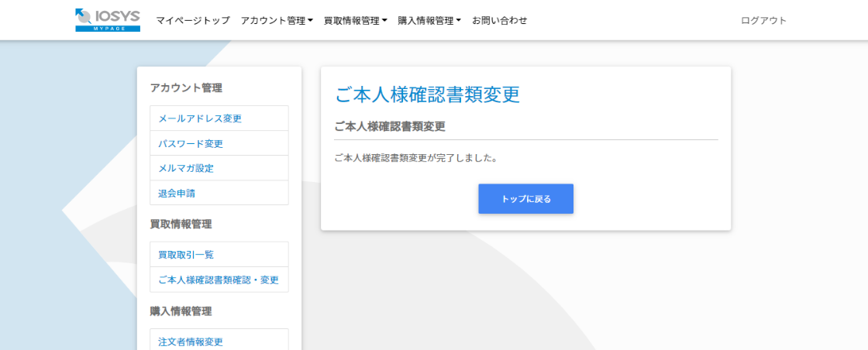This screenshot has height=350, width=868.
Task: Open メルマガ設定 from sidebar
Action: pos(186,168)
